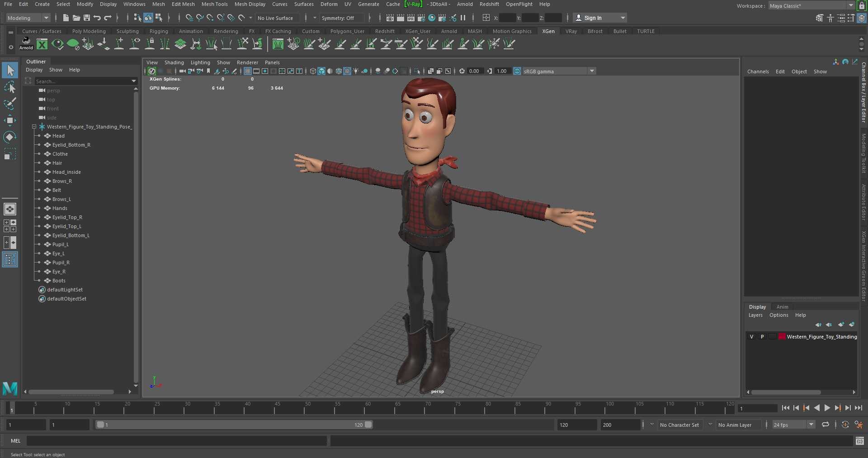The height and width of the screenshot is (458, 868).
Task: Open the Outliner panel layout icon
Action: click(10, 259)
